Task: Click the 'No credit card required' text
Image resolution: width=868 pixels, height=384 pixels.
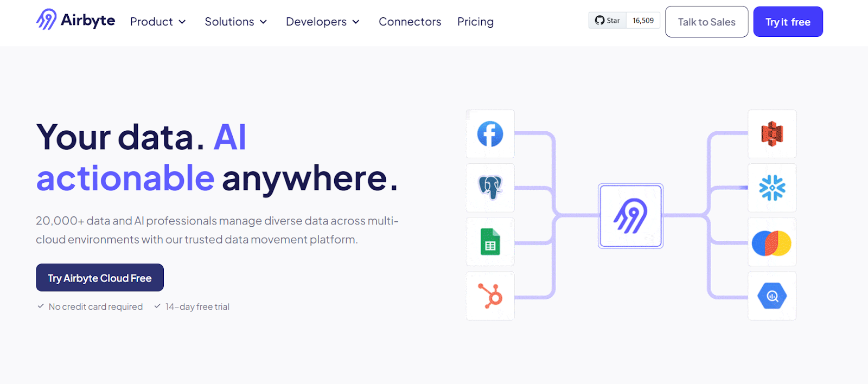Action: (x=95, y=307)
